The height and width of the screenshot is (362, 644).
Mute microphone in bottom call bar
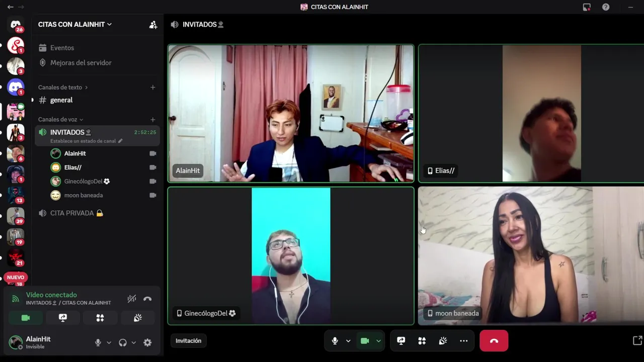pyautogui.click(x=335, y=341)
